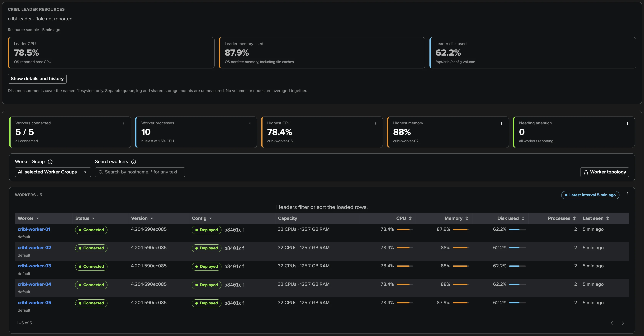
Task: Open the Worker processes card kebab menu
Action: [x=250, y=123]
